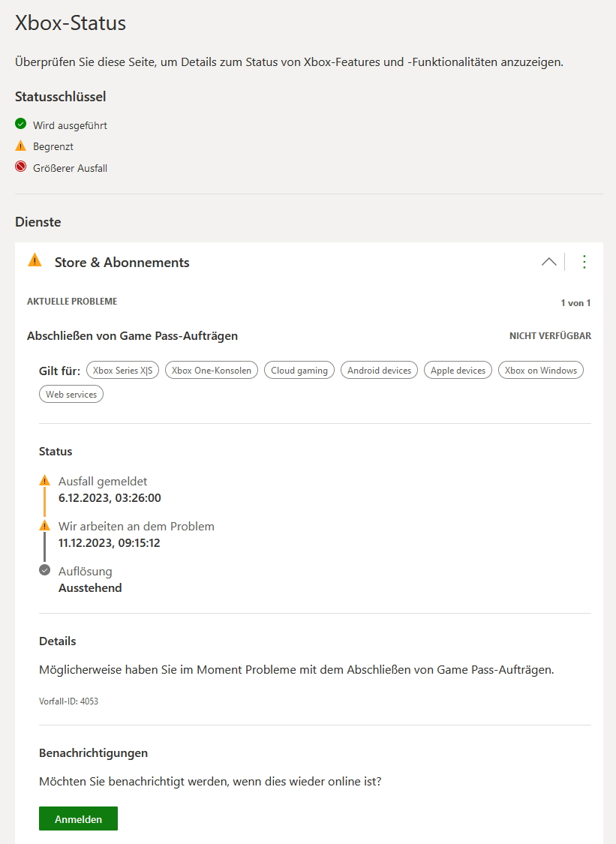Collapse the Store & Abonnements section chevron

tap(548, 262)
